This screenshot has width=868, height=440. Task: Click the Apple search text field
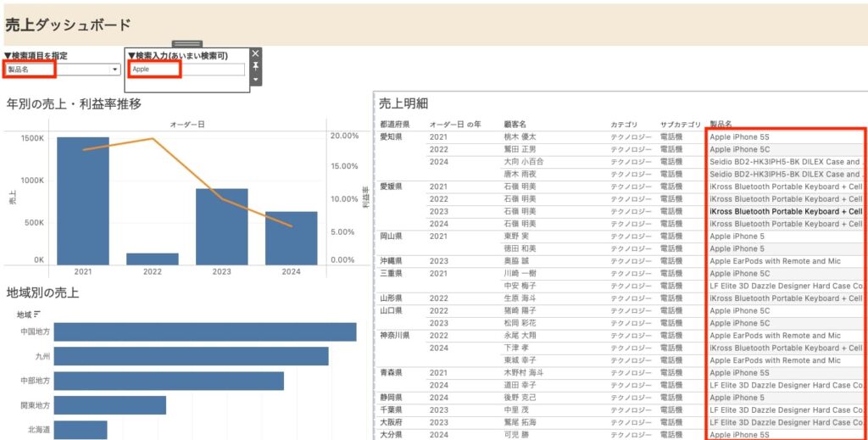tap(186, 70)
